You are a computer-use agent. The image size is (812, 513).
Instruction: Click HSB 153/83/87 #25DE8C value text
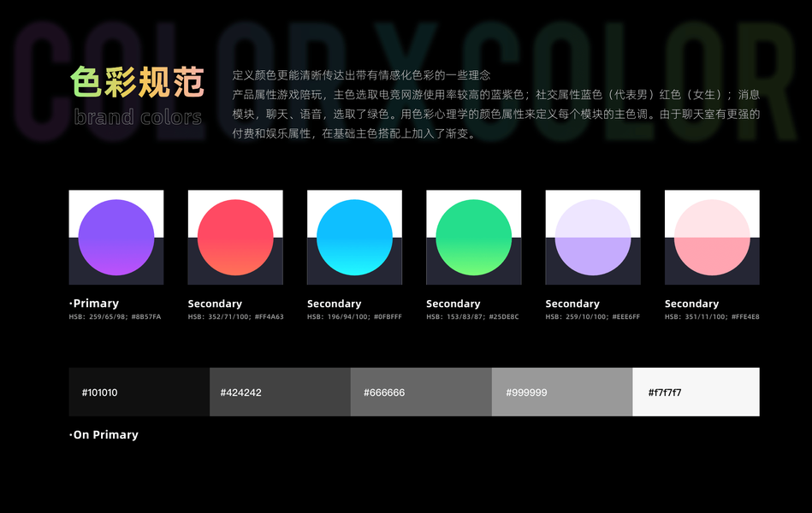(x=472, y=317)
